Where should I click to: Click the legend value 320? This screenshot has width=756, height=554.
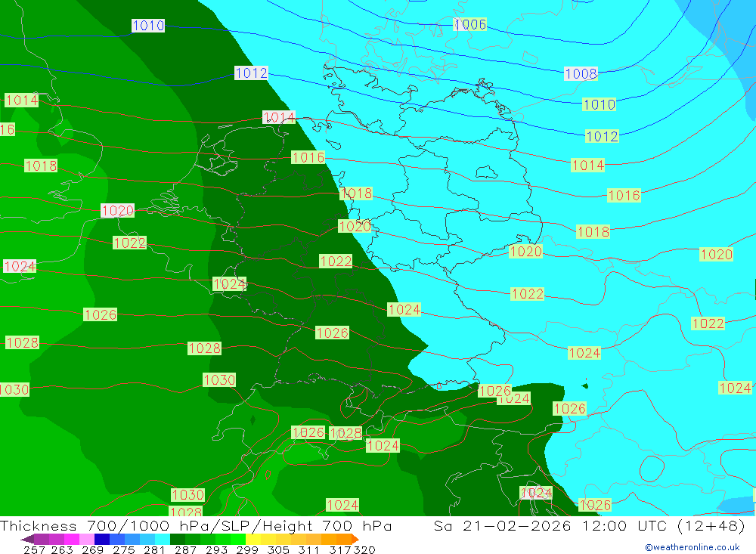(x=364, y=549)
